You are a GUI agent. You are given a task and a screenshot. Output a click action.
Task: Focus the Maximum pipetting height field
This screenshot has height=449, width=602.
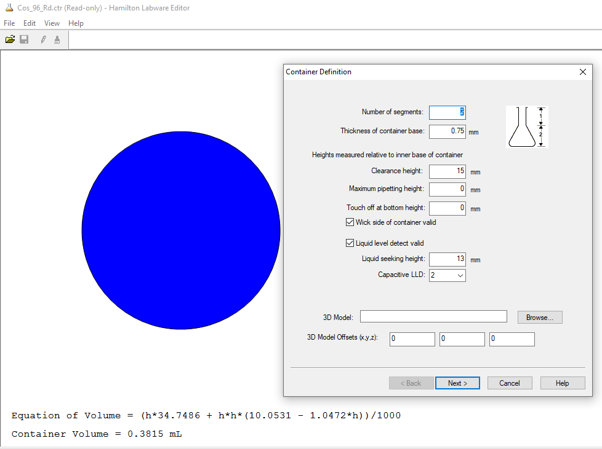coord(447,189)
